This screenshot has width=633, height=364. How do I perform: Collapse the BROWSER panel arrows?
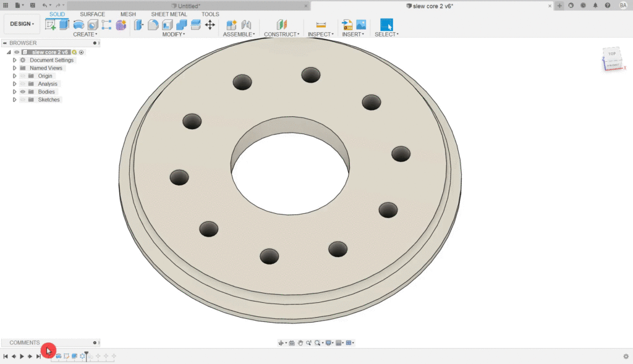tap(5, 43)
